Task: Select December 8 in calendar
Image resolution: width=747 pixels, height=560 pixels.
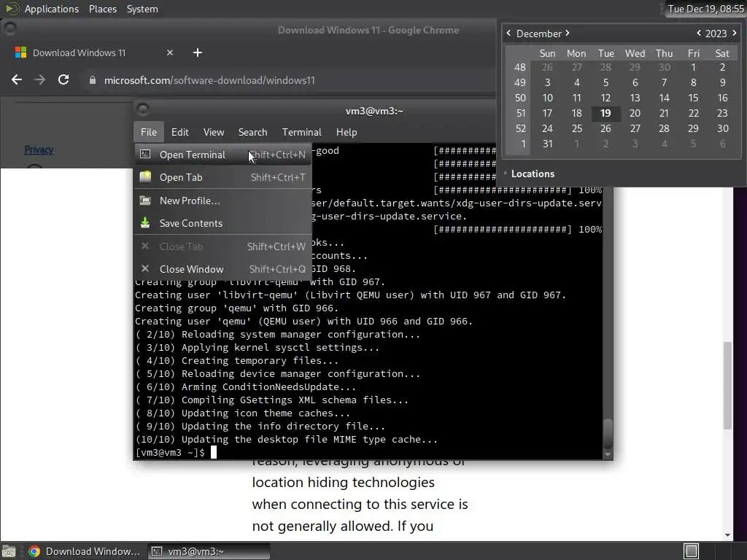Action: click(694, 82)
